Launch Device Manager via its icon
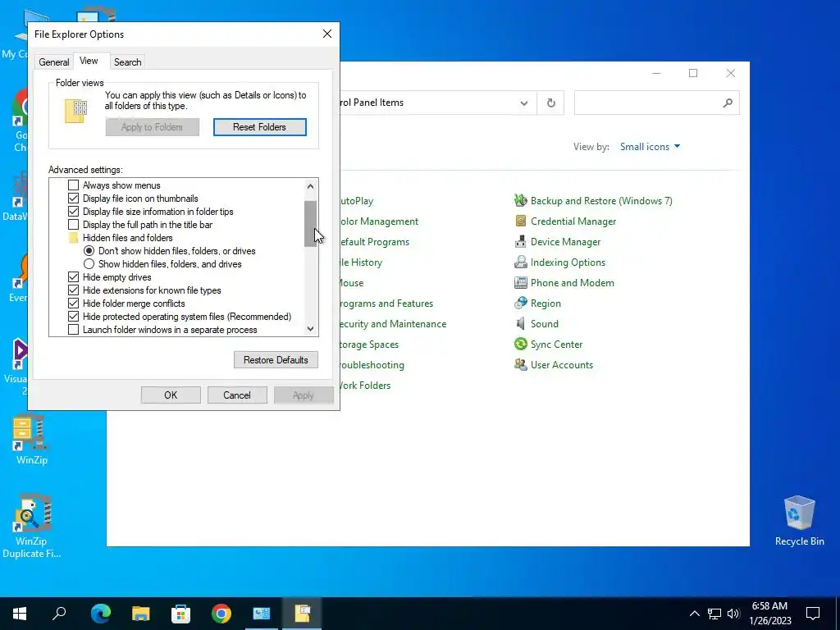Screen dimensions: 840x630 (521, 242)
